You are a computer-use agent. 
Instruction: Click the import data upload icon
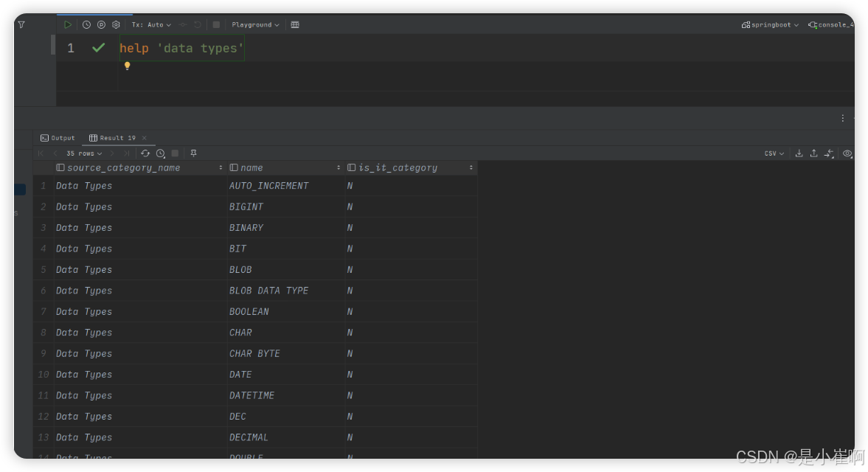pos(813,153)
